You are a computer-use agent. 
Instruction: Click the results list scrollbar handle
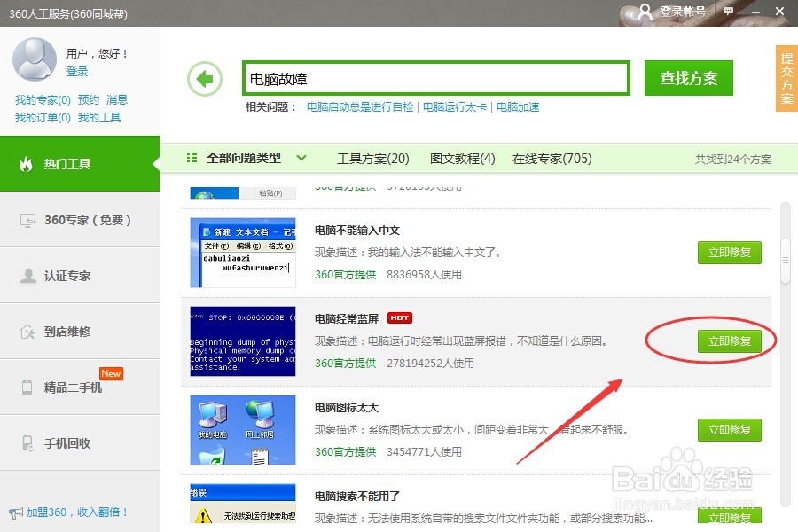[786, 260]
